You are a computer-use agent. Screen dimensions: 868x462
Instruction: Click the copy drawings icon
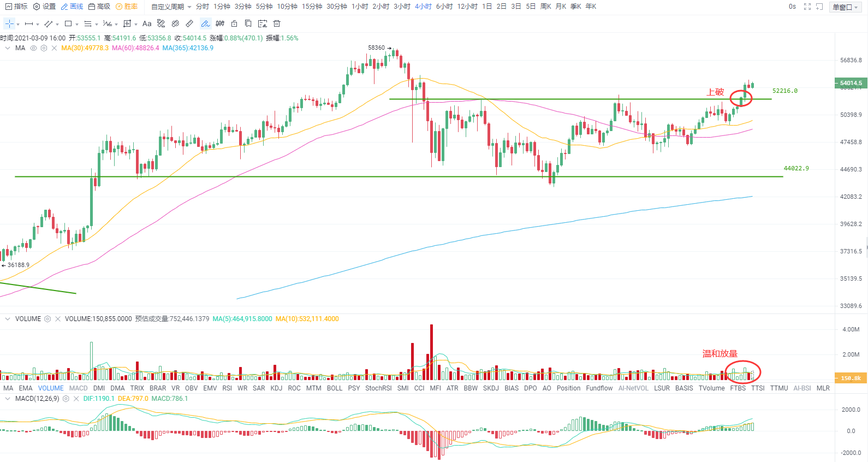248,23
